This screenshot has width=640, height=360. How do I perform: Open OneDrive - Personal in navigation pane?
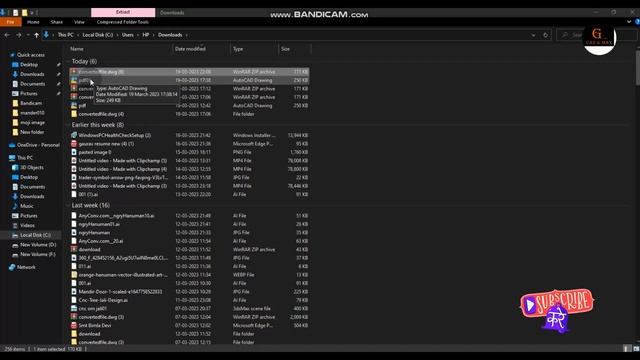[x=38, y=145]
